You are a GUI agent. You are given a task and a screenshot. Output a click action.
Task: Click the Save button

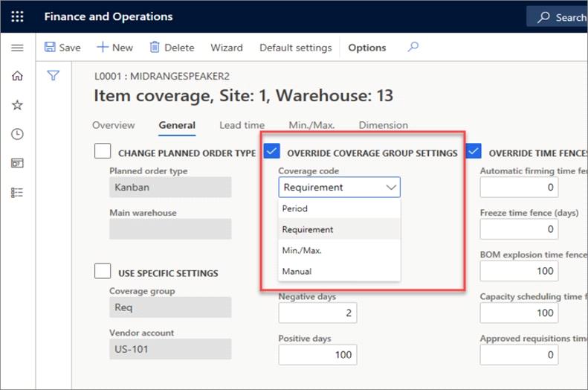(x=62, y=48)
